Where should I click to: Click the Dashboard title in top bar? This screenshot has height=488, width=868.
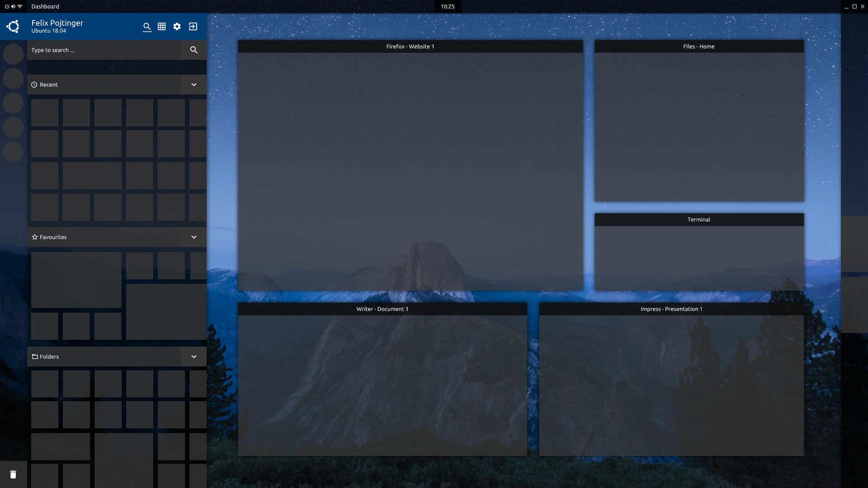(45, 6)
